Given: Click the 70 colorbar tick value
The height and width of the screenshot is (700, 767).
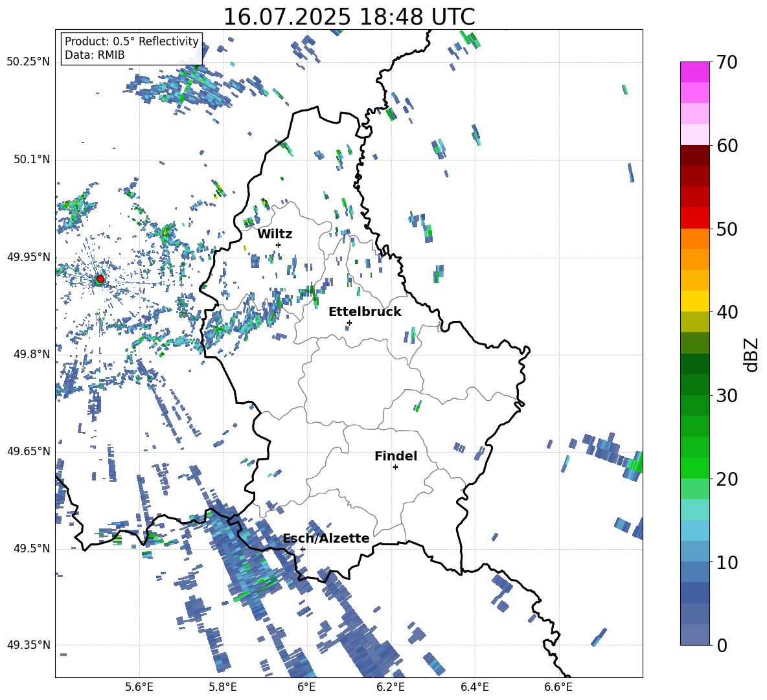Looking at the screenshot, I should coord(727,62).
